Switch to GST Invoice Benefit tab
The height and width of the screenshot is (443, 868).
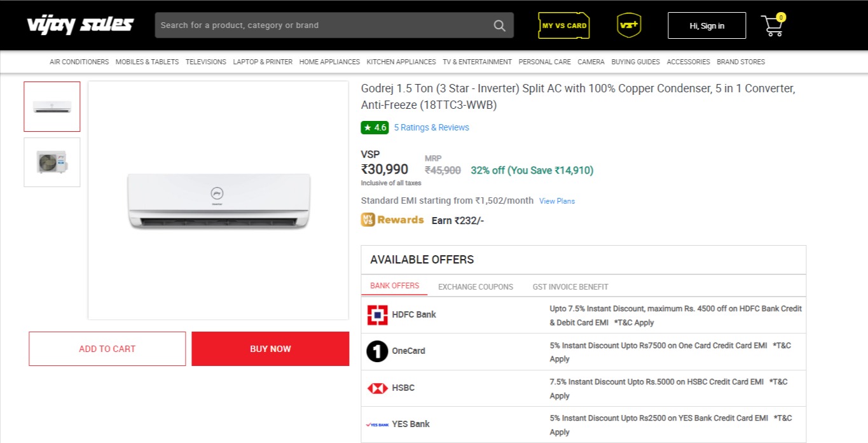pos(570,287)
